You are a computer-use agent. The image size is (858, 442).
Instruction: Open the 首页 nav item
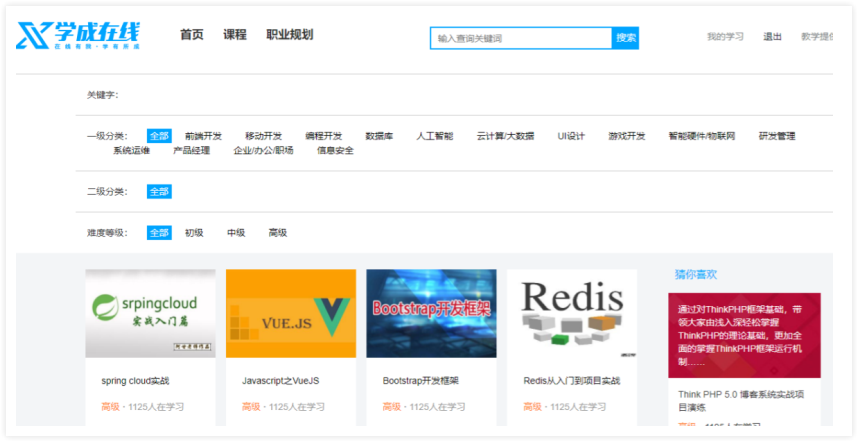192,34
